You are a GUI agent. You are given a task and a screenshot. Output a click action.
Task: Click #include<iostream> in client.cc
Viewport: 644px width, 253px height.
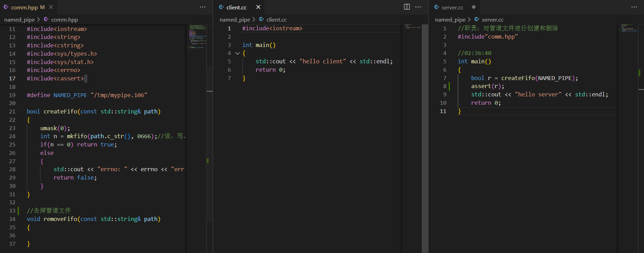click(272, 28)
